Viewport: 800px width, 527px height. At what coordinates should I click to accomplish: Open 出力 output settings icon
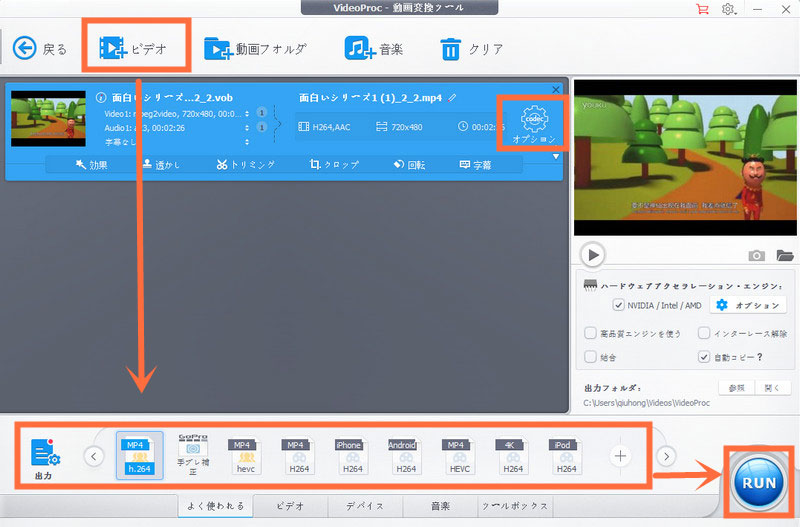coord(45,458)
